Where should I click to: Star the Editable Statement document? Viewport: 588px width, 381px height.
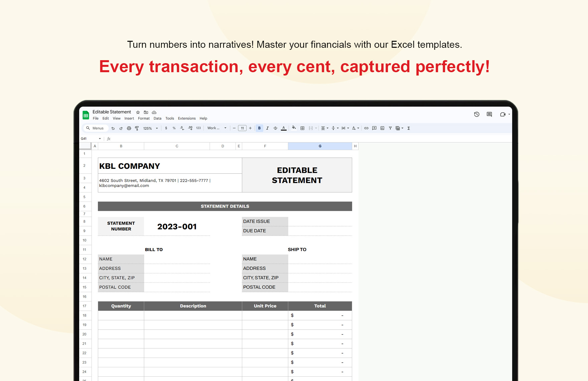[138, 112]
